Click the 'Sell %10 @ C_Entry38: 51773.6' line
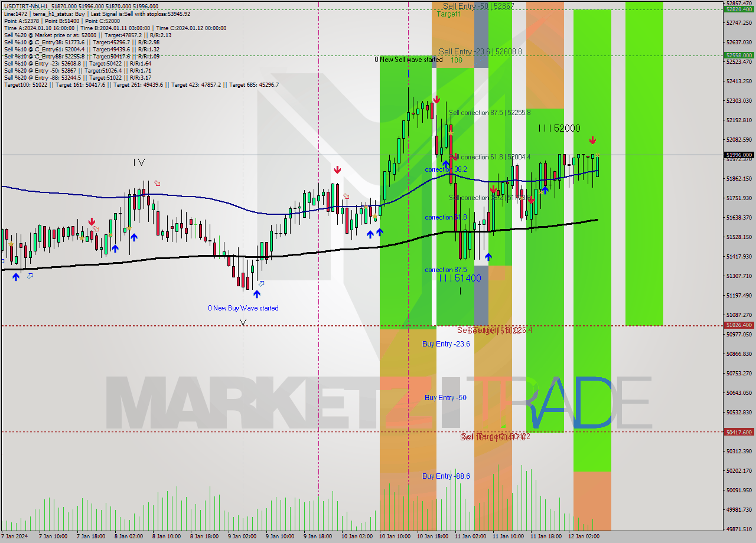The height and width of the screenshot is (543, 756). [82, 42]
